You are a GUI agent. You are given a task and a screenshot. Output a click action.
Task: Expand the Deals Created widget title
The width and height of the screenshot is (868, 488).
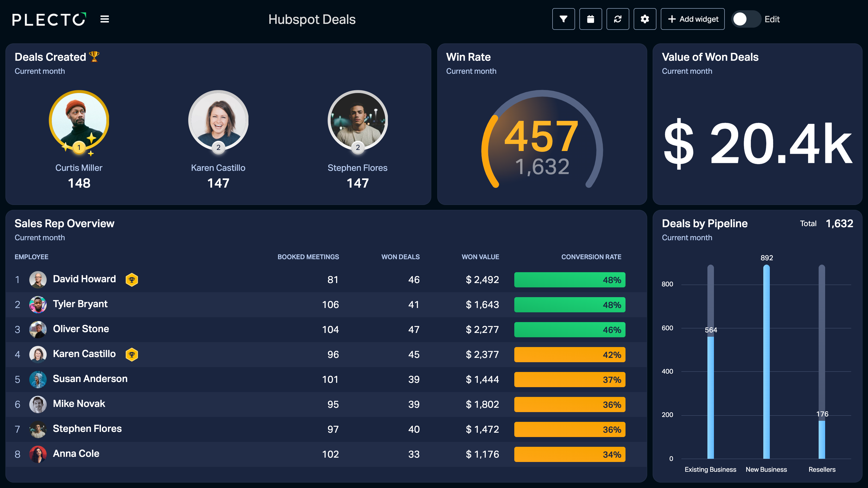pos(57,57)
